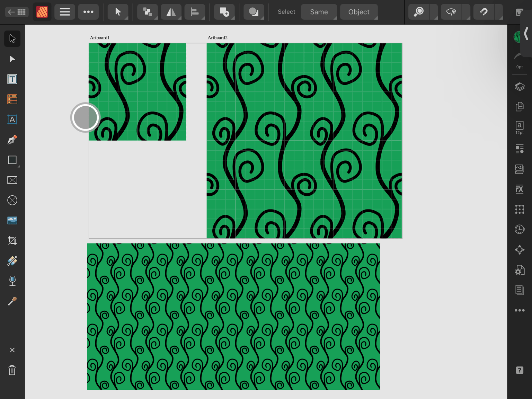The height and width of the screenshot is (399, 532).
Task: Expand the Boolean geometry operations
Action: click(254, 12)
